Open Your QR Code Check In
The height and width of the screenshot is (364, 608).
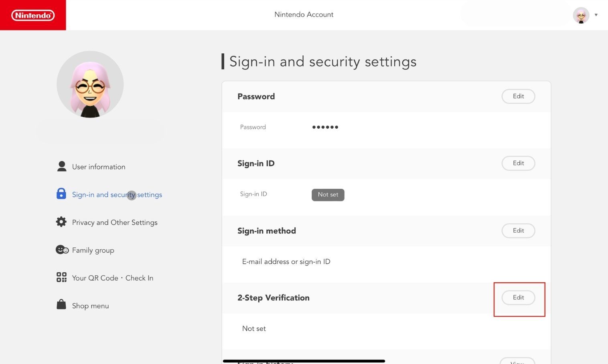113,278
